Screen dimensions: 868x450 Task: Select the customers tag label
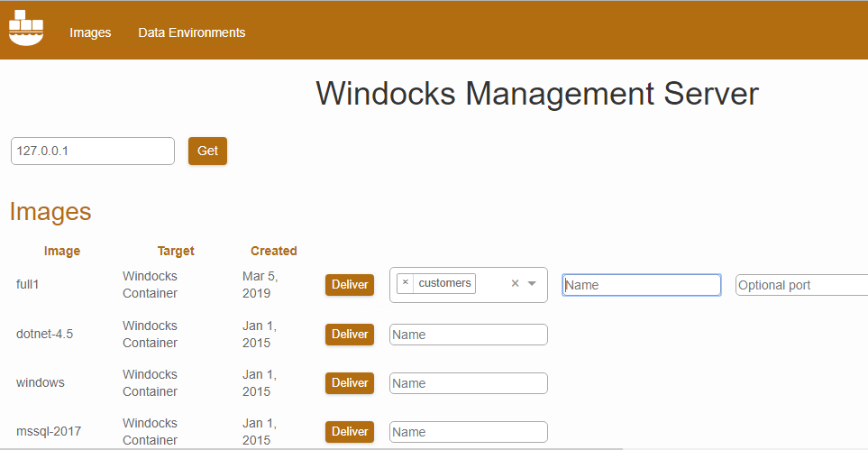point(444,282)
